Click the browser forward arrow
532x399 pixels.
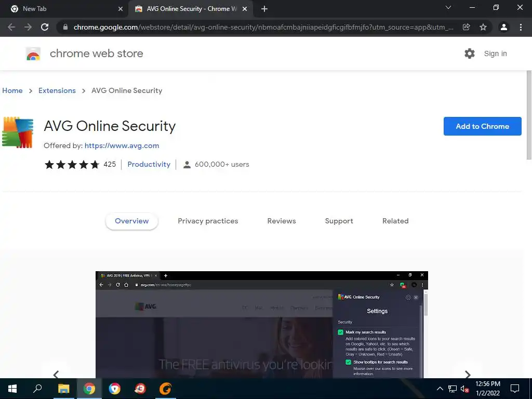click(28, 27)
